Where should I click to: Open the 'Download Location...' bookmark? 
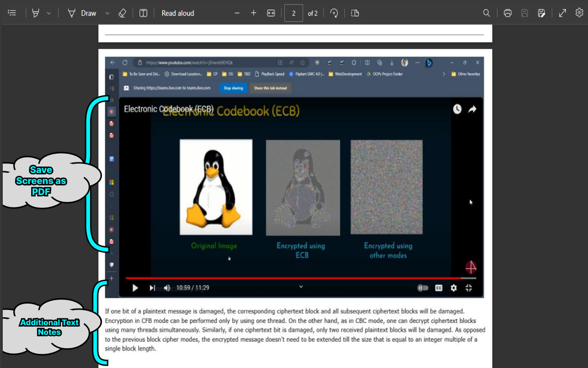[x=183, y=74]
